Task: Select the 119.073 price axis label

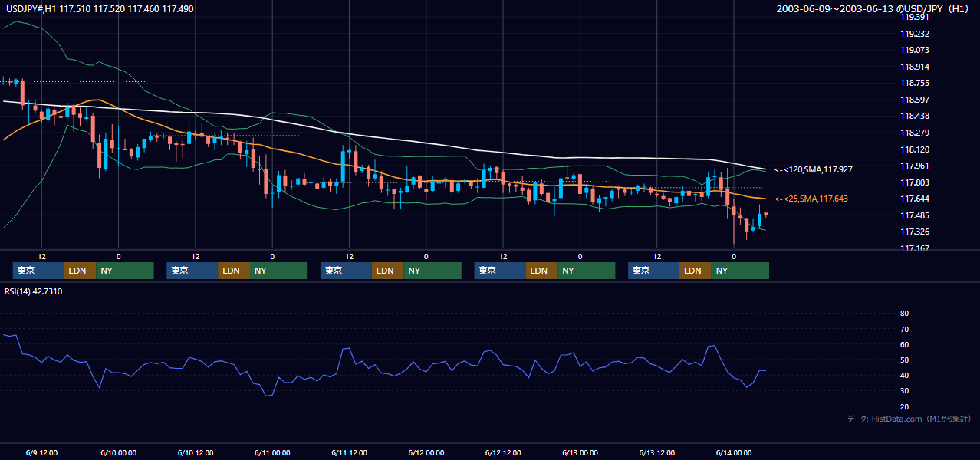Action: pos(914,50)
